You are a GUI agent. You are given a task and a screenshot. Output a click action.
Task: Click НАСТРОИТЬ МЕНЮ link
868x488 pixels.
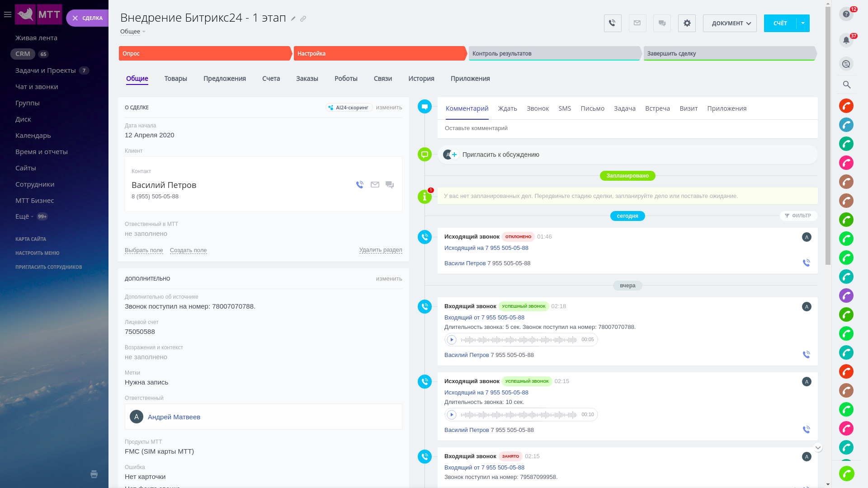click(x=38, y=253)
